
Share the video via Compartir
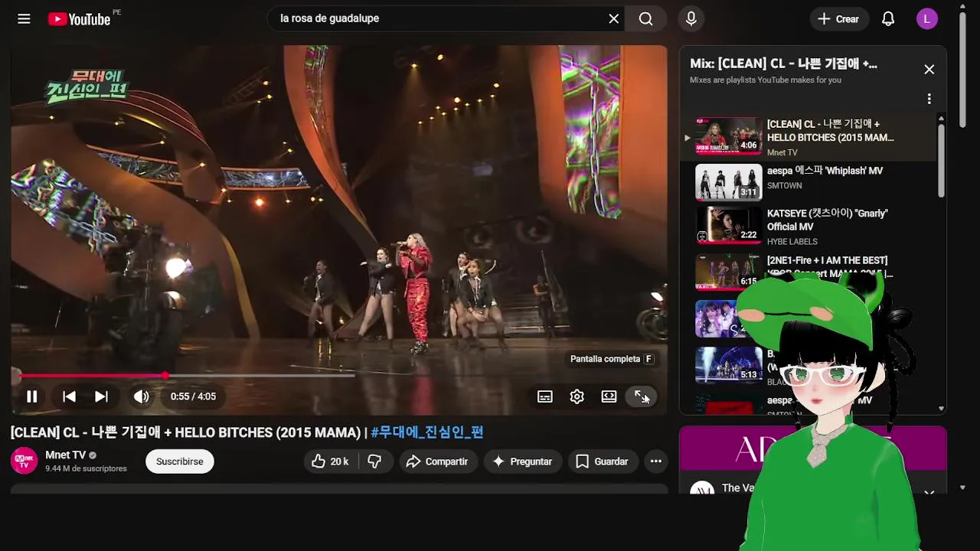click(x=437, y=461)
